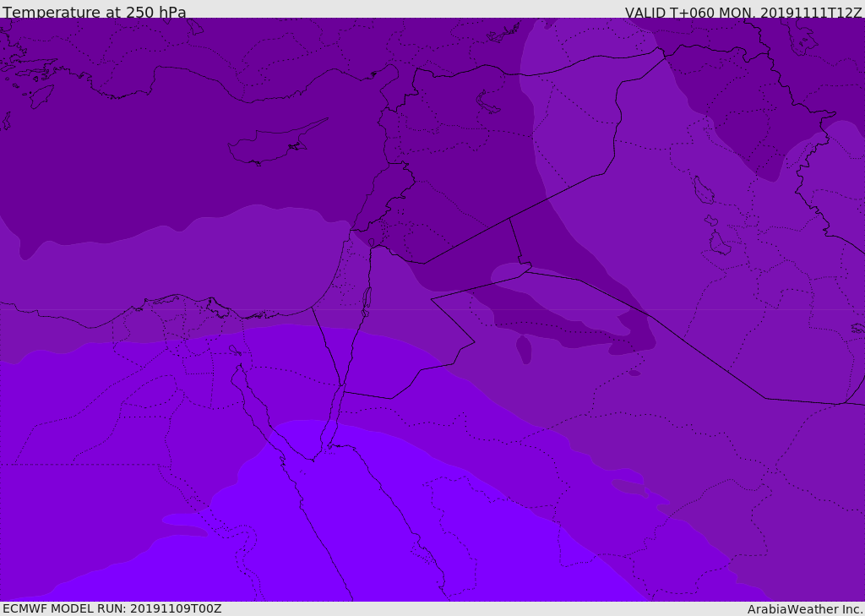This screenshot has height=616, width=865.
Task: Click the large lake in central Iraq
Action: click(x=703, y=190)
